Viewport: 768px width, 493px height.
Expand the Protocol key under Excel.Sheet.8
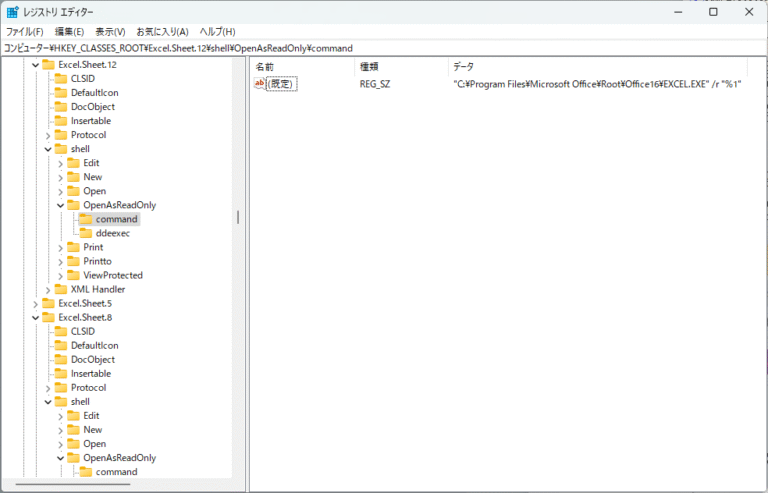[48, 388]
